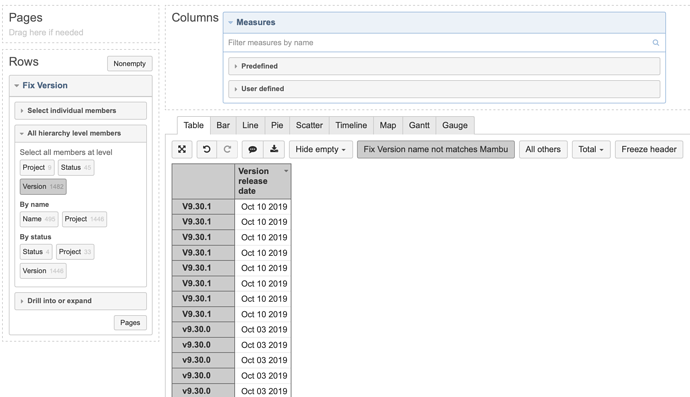
Task: Click the All others button
Action: [x=543, y=149]
